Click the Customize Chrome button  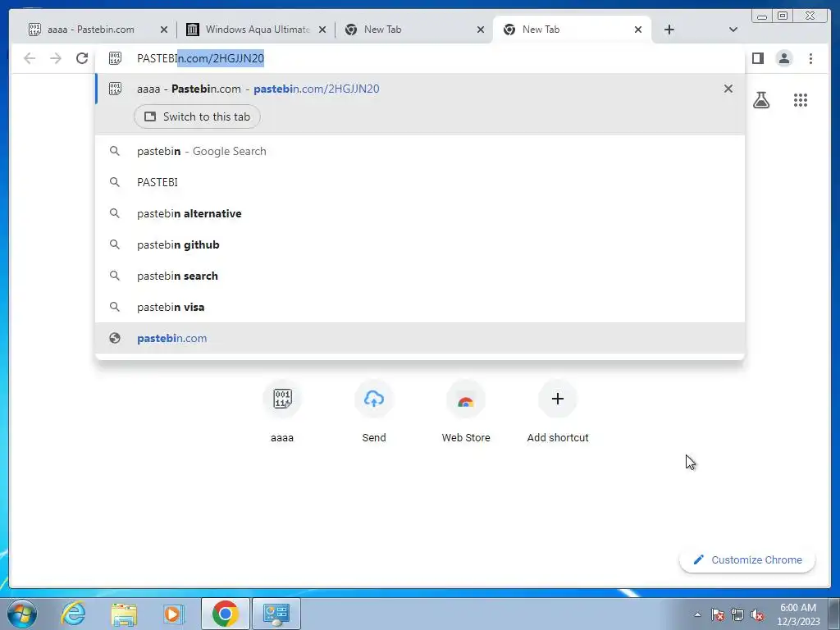click(747, 559)
